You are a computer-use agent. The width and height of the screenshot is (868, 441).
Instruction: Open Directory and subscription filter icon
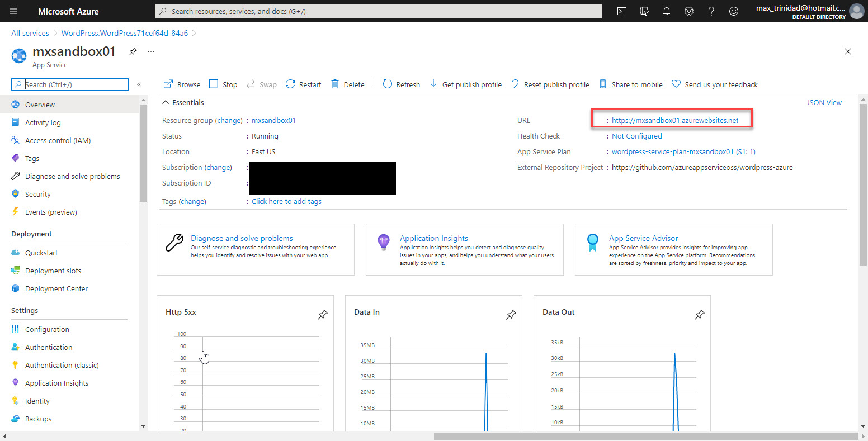(x=644, y=11)
